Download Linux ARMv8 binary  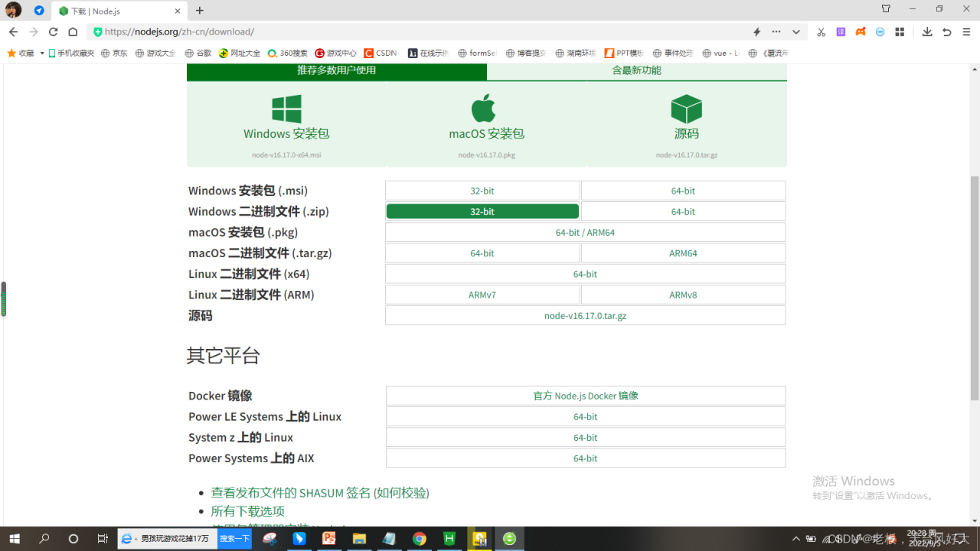[x=683, y=295]
